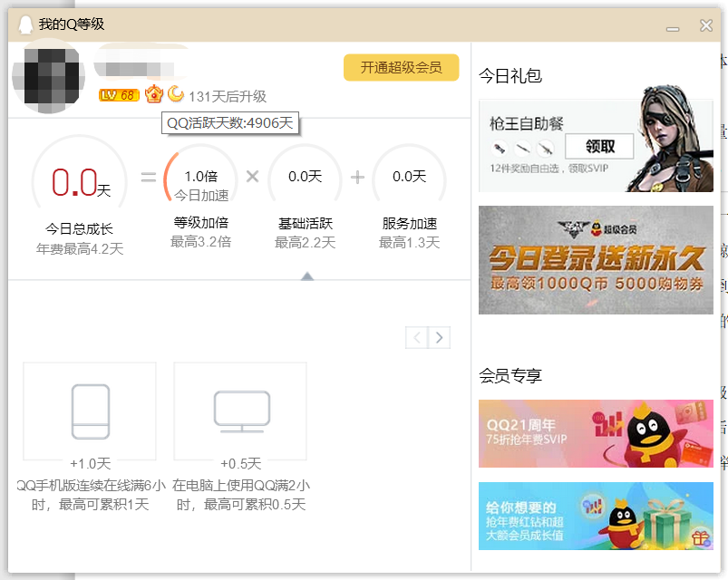The height and width of the screenshot is (580, 728).
Task: Click the 今日总成长 0.0天 circle
Action: 80,182
